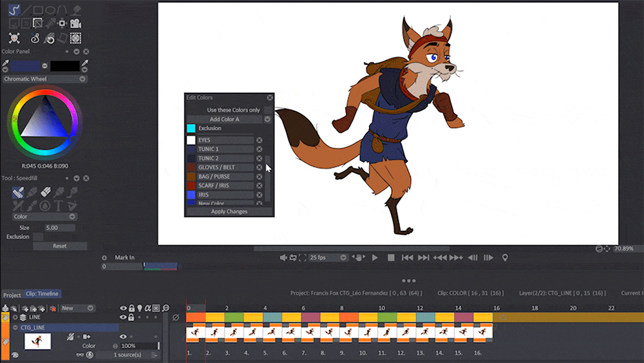
Task: Select the transform/pan tool icon
Action: pyautogui.click(x=62, y=23)
